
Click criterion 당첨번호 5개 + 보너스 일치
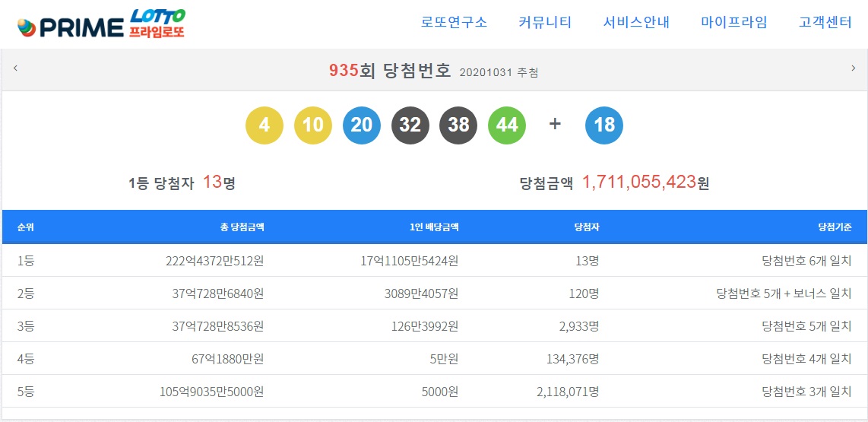(x=784, y=294)
